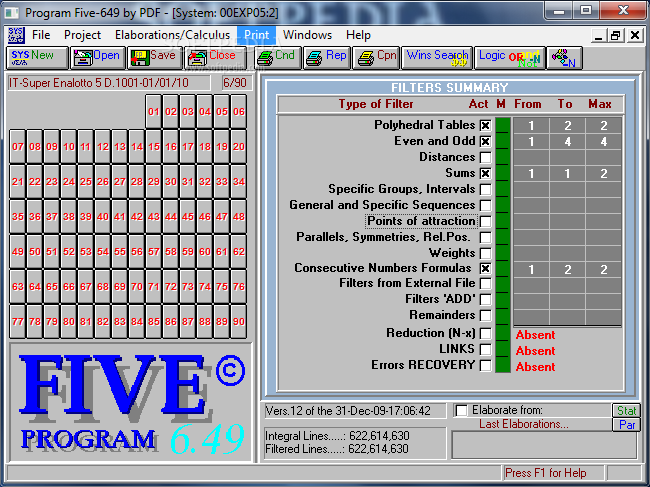
Task: Open the Elaborations/Calculus menu
Action: click(172, 35)
